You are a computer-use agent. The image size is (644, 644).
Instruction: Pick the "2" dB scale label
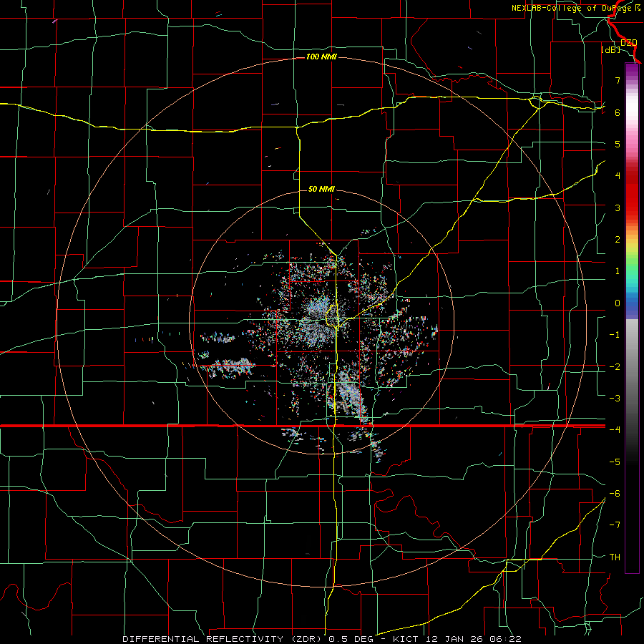click(x=618, y=240)
